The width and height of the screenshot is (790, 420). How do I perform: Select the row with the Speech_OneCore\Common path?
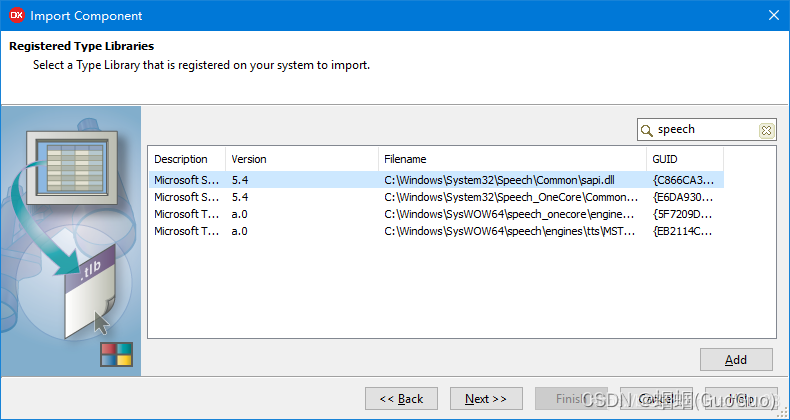tap(436, 197)
